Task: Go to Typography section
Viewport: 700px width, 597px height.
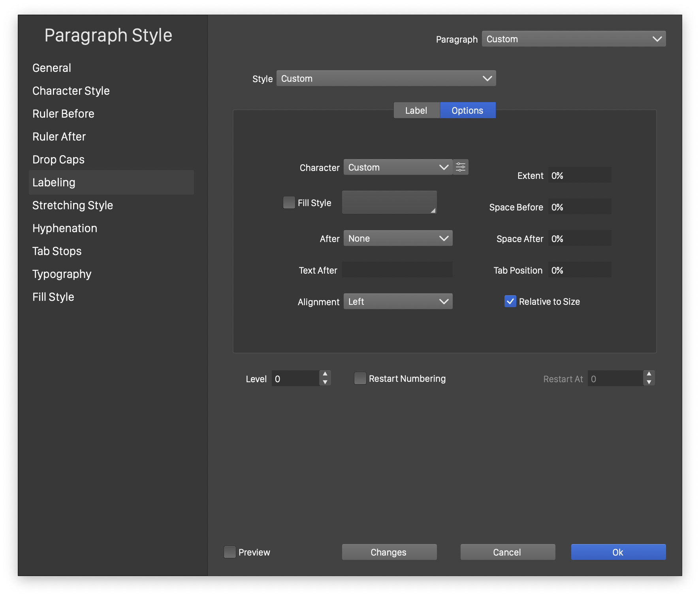Action: point(62,274)
